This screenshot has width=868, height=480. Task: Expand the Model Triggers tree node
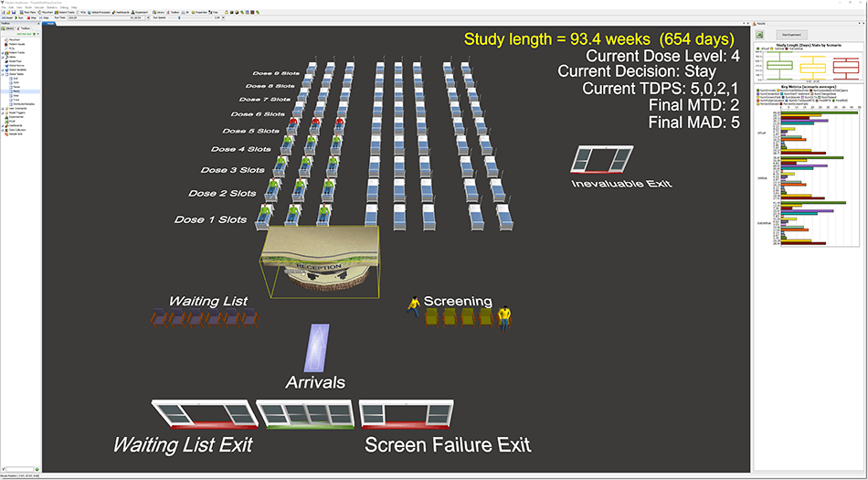[2, 113]
